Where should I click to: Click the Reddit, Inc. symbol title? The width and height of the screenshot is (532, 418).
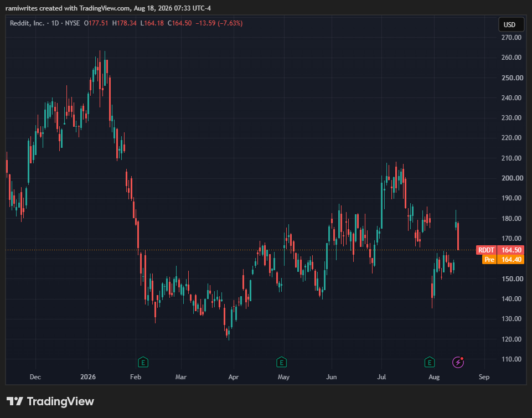[27, 23]
